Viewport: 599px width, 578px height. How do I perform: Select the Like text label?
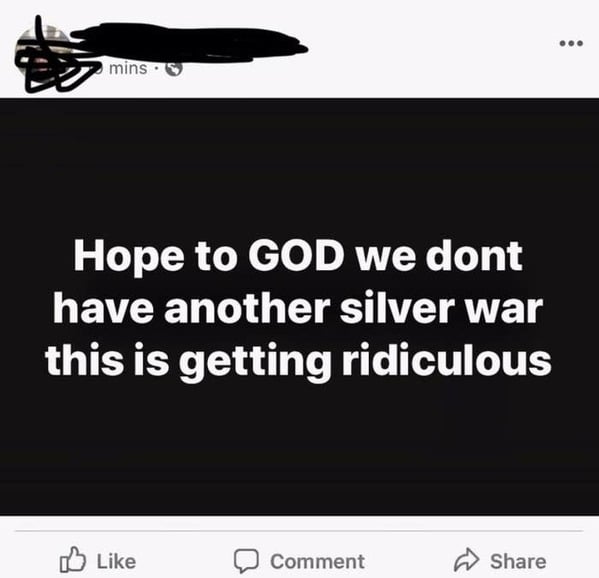tap(116, 562)
